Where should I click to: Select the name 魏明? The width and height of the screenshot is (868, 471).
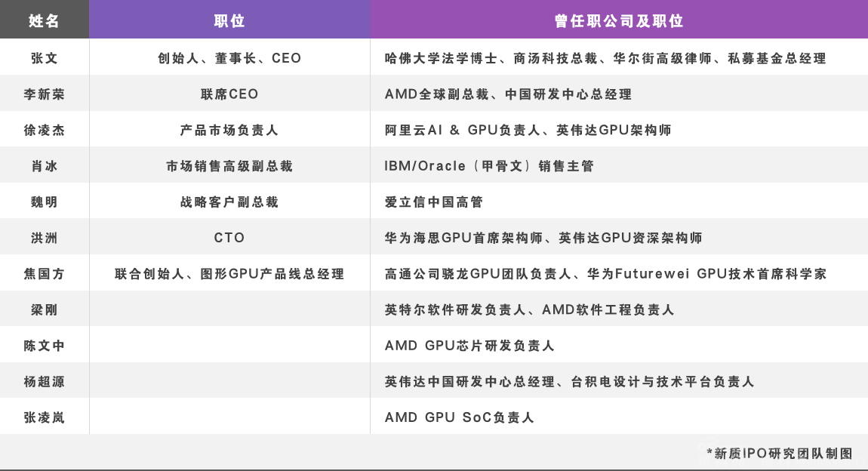point(45,202)
